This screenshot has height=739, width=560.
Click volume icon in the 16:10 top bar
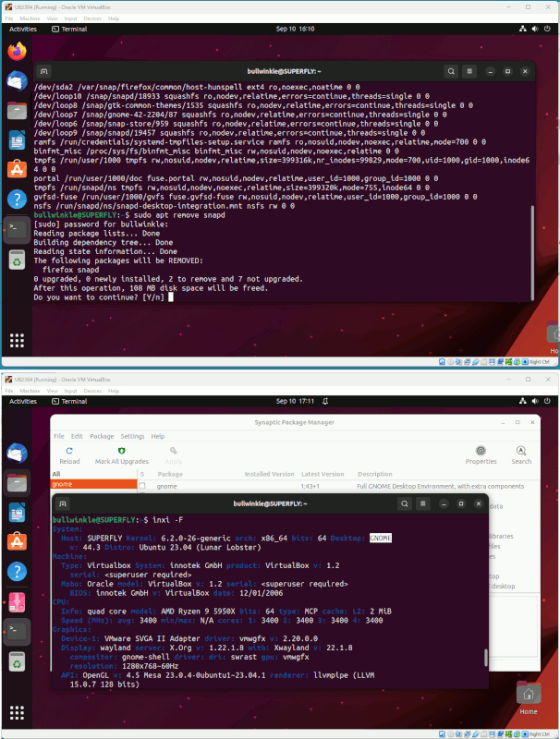pos(535,29)
